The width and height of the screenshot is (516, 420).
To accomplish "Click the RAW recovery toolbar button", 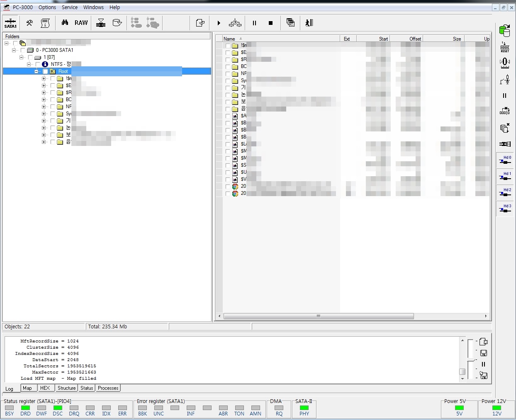I will pyautogui.click(x=81, y=23).
